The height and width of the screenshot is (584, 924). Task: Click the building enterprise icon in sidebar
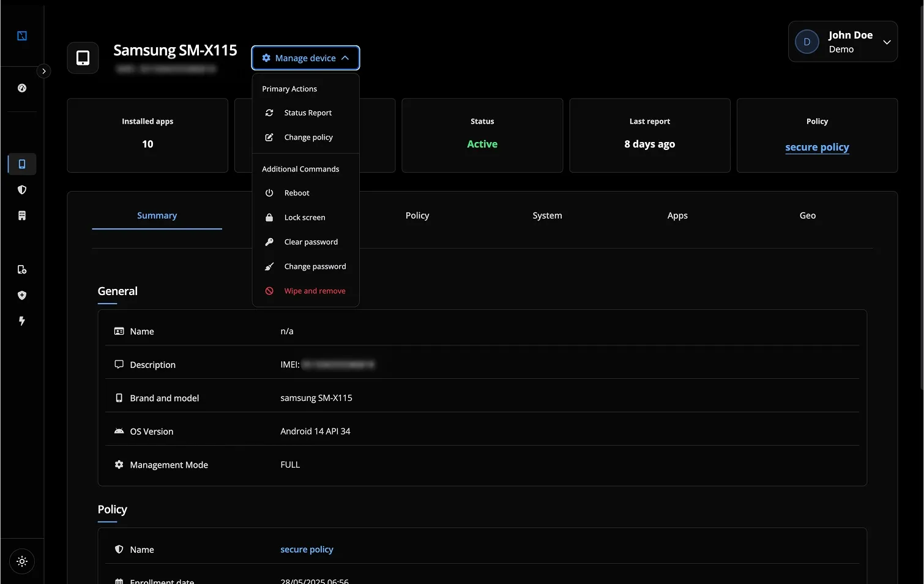coord(22,215)
